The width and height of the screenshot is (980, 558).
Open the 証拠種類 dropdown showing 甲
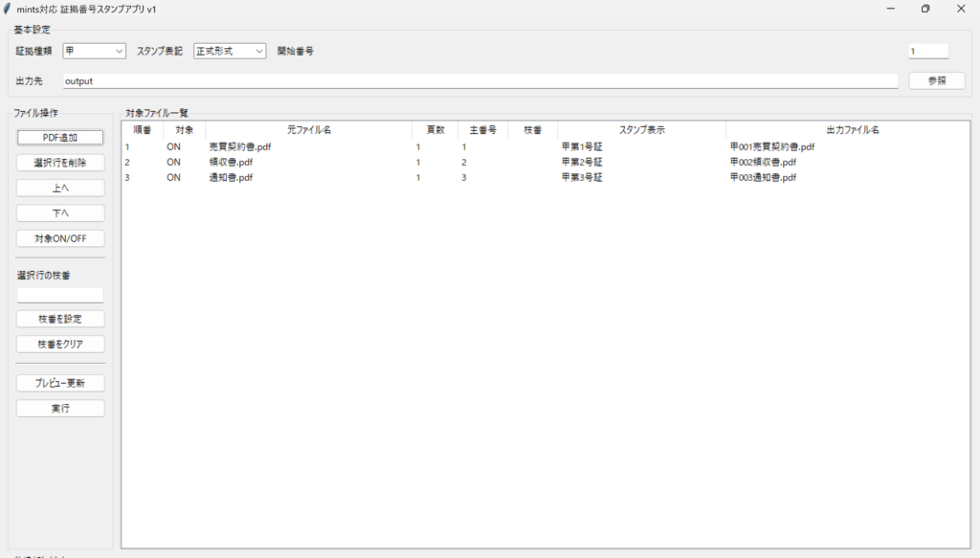[95, 51]
